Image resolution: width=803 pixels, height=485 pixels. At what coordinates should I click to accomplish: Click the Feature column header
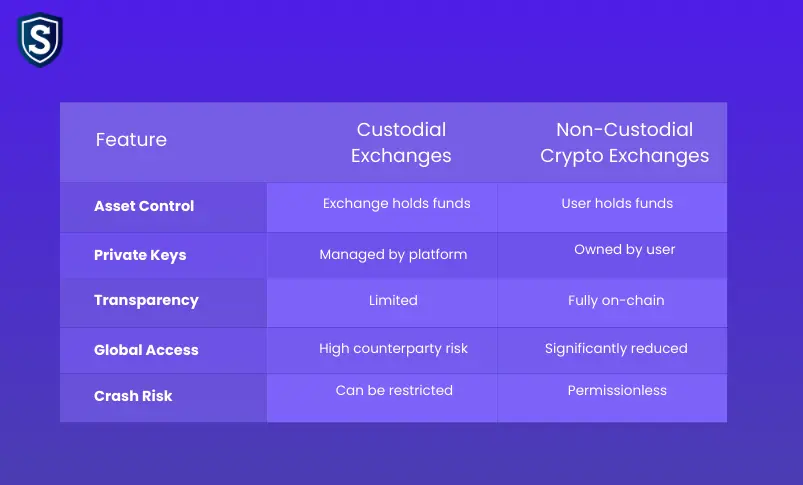click(x=131, y=140)
